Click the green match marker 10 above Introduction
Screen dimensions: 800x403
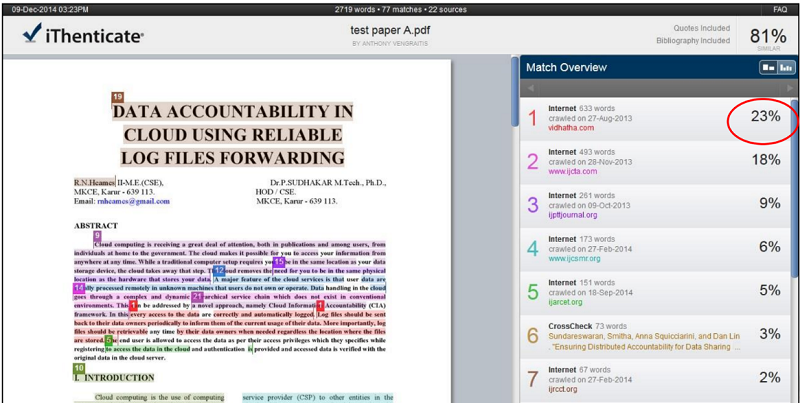(79, 368)
